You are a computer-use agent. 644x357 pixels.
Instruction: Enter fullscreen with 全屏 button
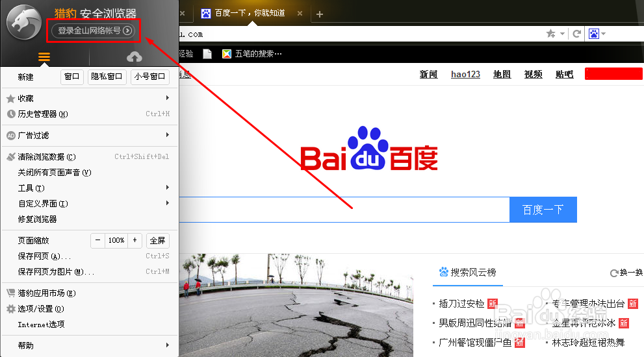158,240
